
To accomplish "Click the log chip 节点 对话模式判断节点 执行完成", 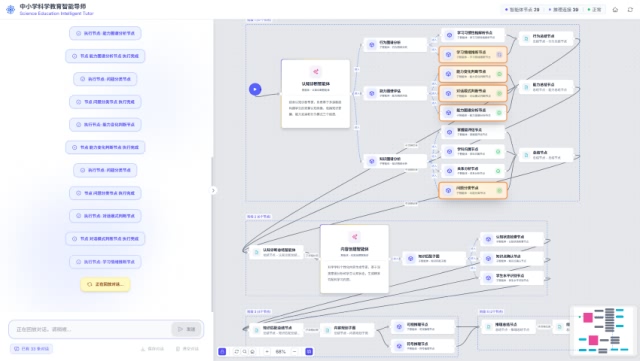I will [105, 238].
